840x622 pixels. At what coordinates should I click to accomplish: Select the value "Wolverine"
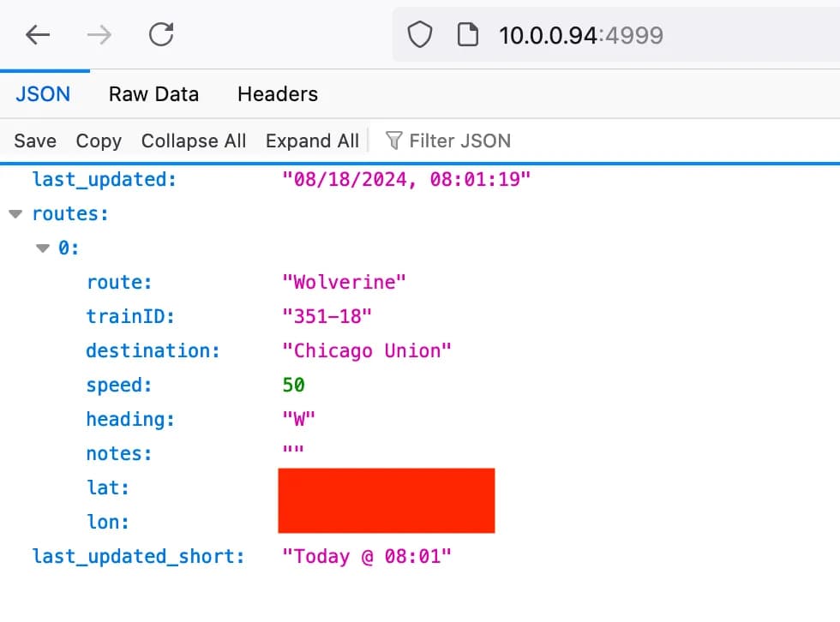pyautogui.click(x=344, y=282)
